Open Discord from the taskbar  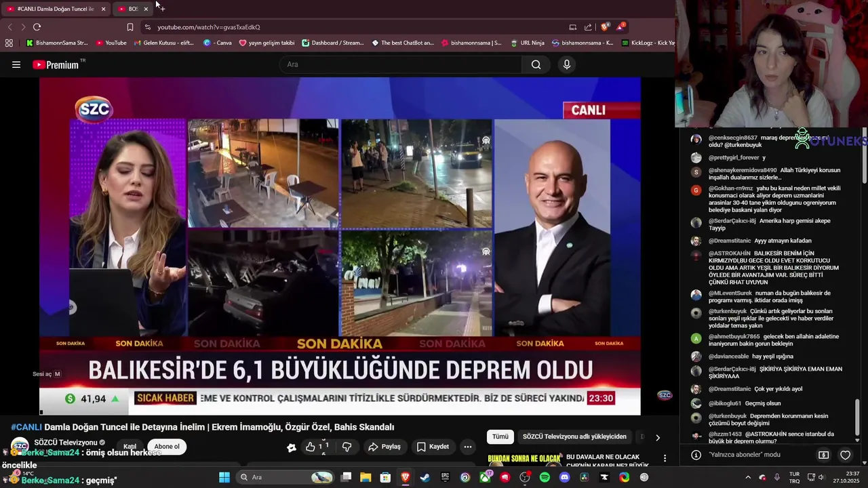point(564,477)
